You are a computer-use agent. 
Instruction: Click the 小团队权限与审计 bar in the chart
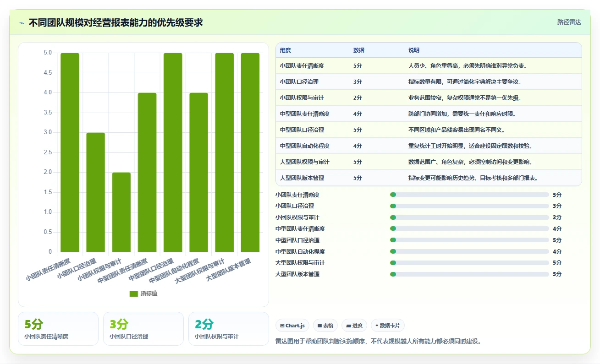click(121, 212)
